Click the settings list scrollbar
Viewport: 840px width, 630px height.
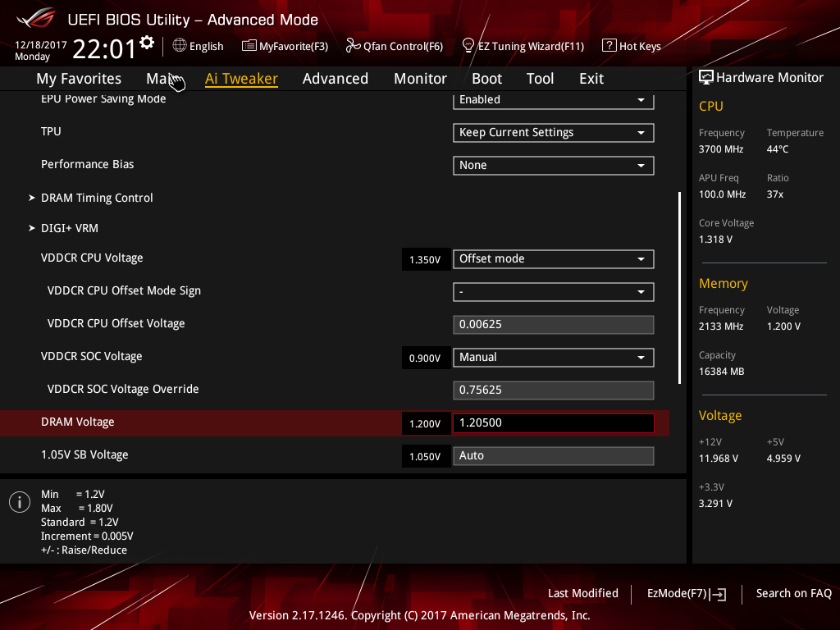point(679,288)
